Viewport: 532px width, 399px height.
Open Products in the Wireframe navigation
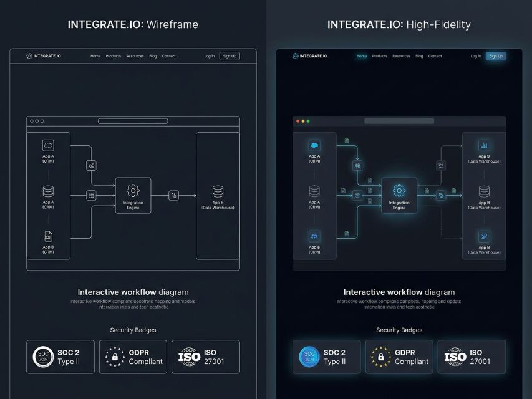(x=114, y=56)
